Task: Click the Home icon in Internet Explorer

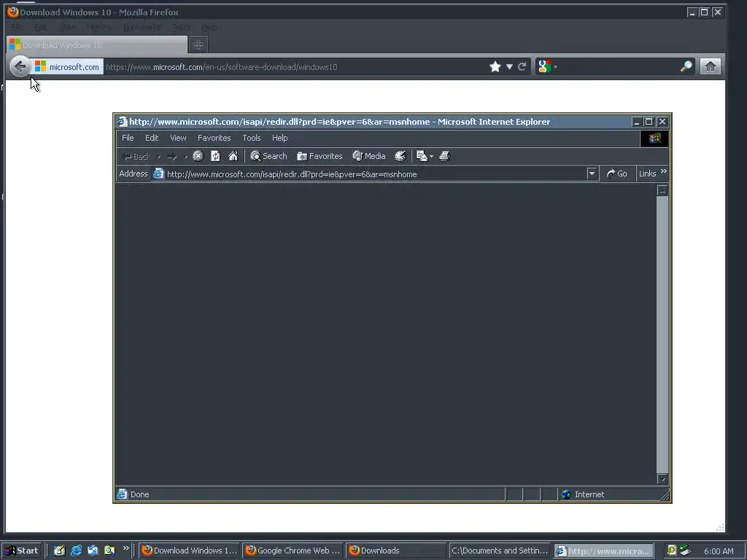Action: point(233,156)
